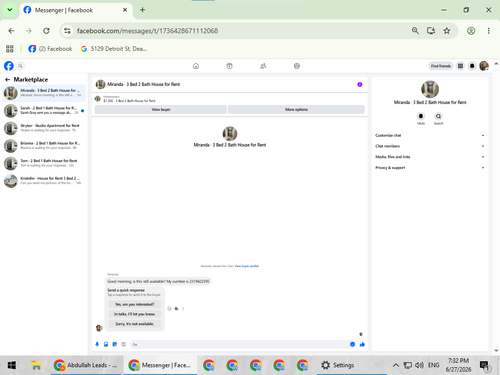The height and width of the screenshot is (375, 500).
Task: Open the Facebook notifications bell
Action: pos(472,66)
